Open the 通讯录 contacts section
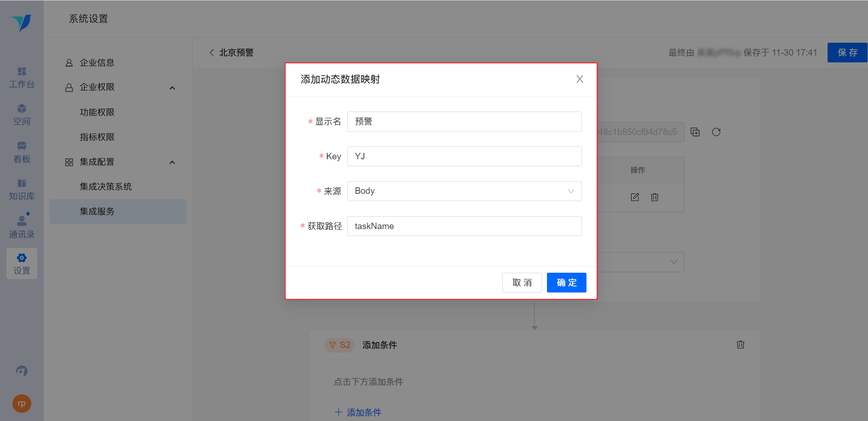This screenshot has height=421, width=868. (x=22, y=228)
